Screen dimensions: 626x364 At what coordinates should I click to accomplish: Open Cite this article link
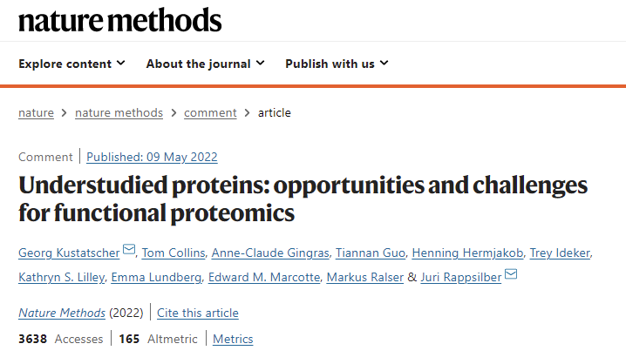pos(198,313)
